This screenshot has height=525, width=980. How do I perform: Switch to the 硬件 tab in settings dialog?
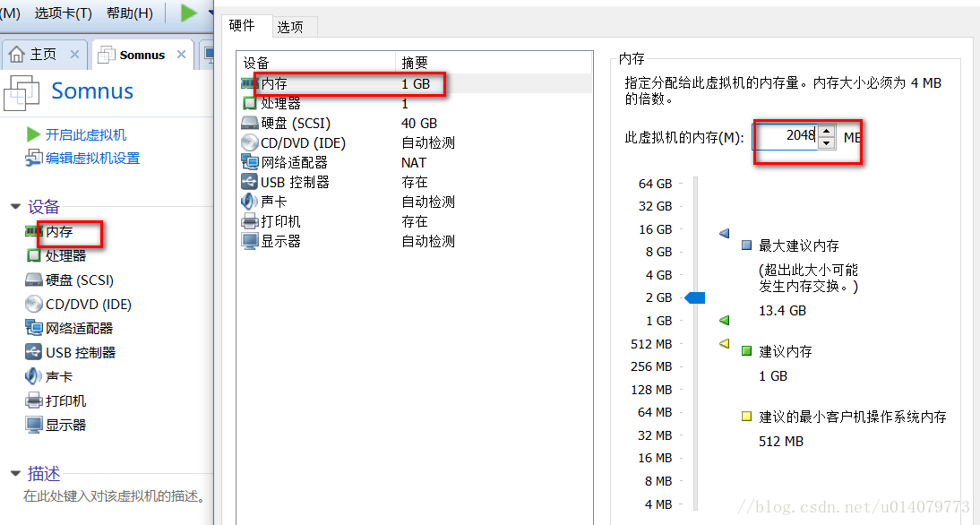(242, 26)
